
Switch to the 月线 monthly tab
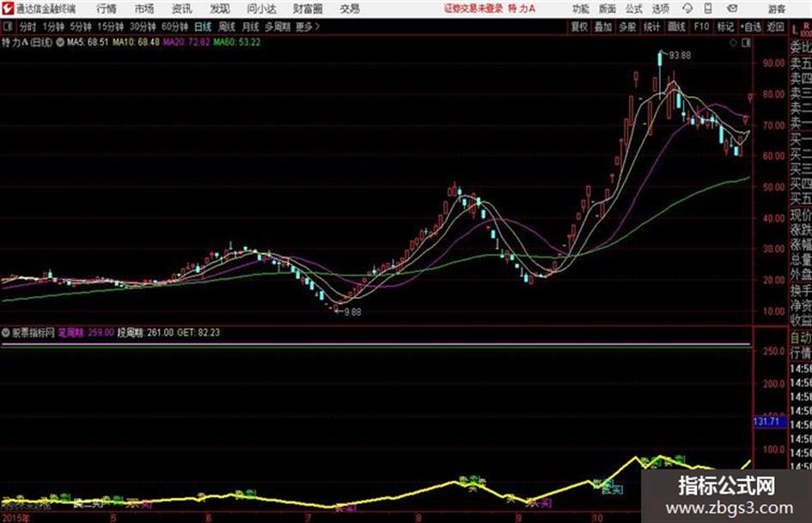point(251,27)
